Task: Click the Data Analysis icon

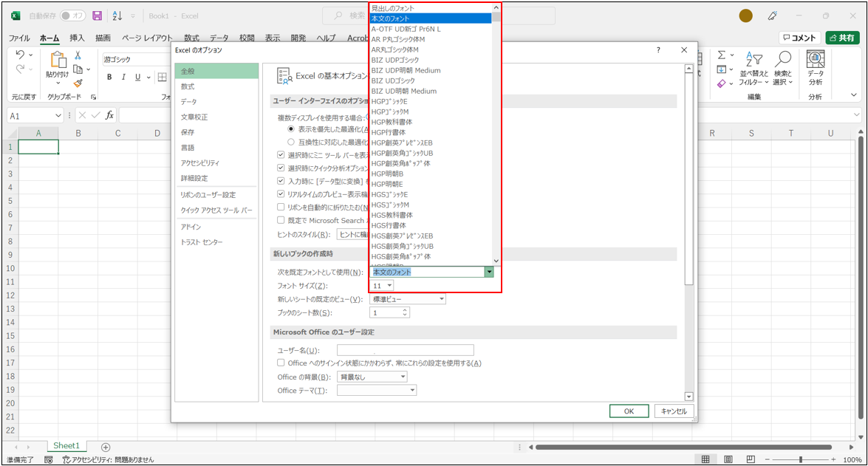Action: click(x=816, y=59)
